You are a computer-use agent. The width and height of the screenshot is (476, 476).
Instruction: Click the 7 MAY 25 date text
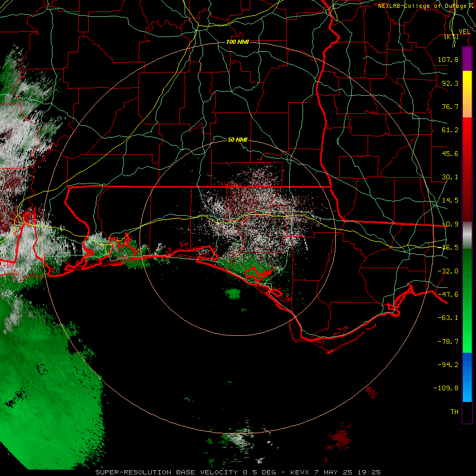[x=334, y=472]
